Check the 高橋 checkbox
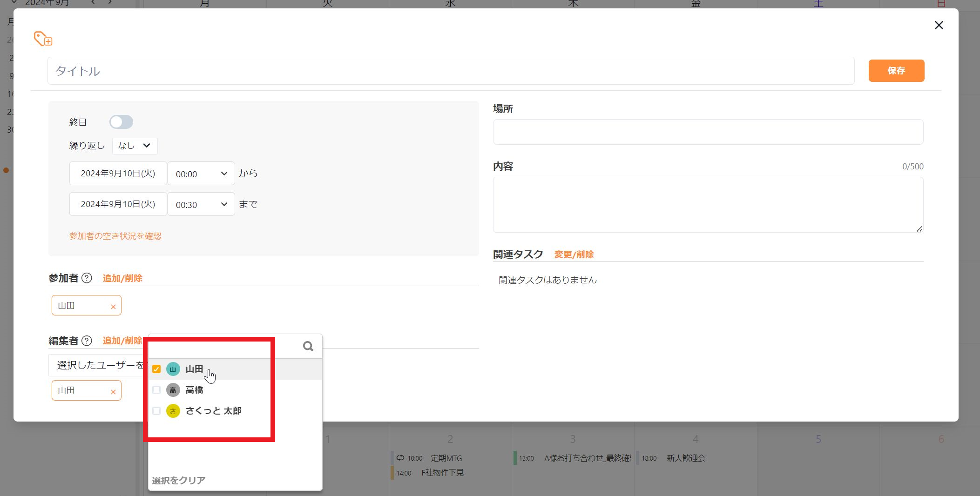980x496 pixels. 156,390
